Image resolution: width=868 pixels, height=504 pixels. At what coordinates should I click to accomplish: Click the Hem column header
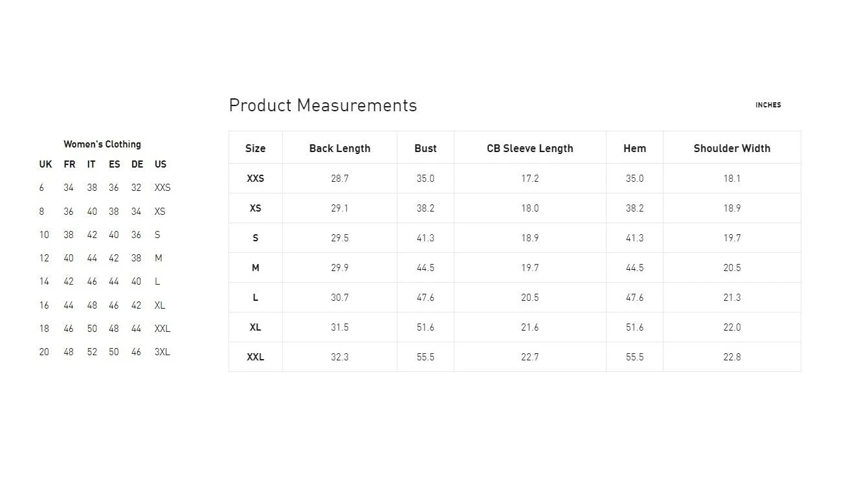(x=634, y=148)
